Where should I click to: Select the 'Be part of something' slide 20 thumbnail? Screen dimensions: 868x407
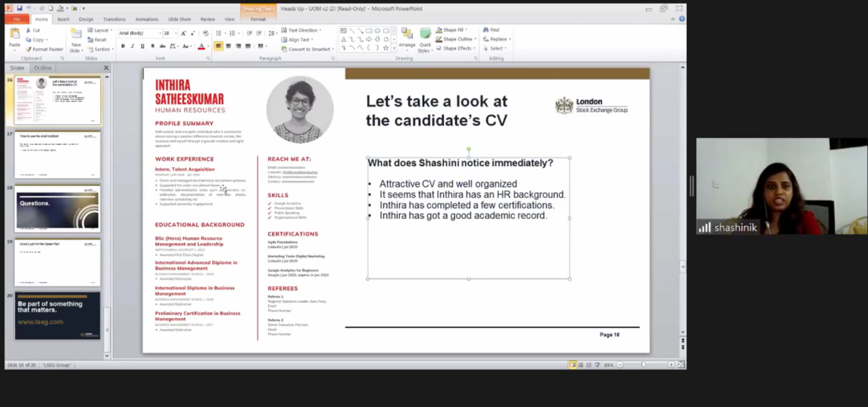[x=57, y=315]
